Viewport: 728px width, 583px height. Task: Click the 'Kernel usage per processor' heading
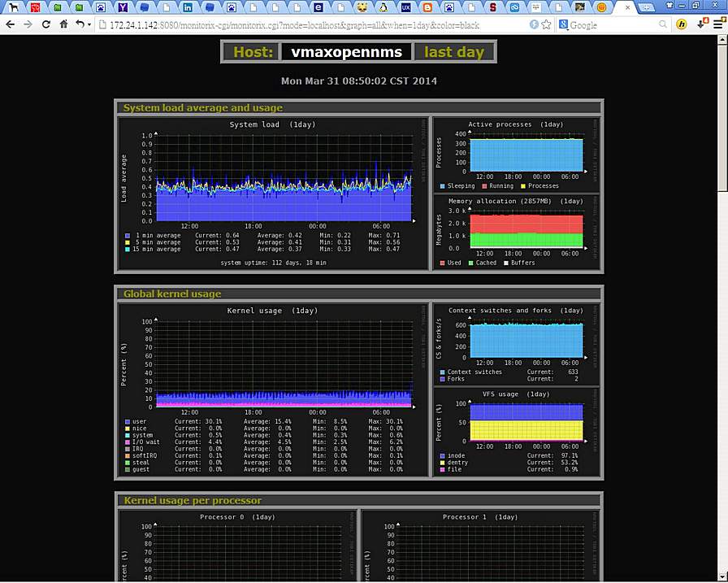(193, 500)
